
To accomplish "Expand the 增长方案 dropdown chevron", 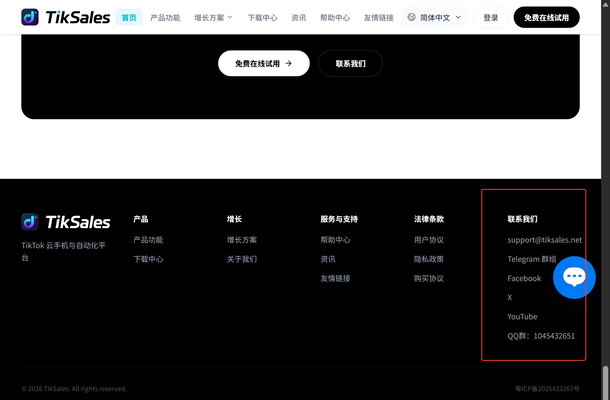I will [230, 18].
